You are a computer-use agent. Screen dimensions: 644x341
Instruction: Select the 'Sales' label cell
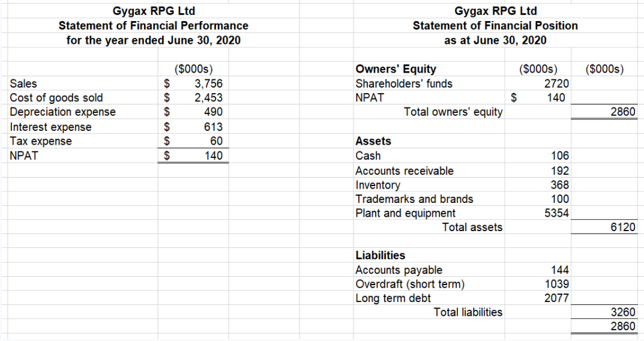click(23, 83)
